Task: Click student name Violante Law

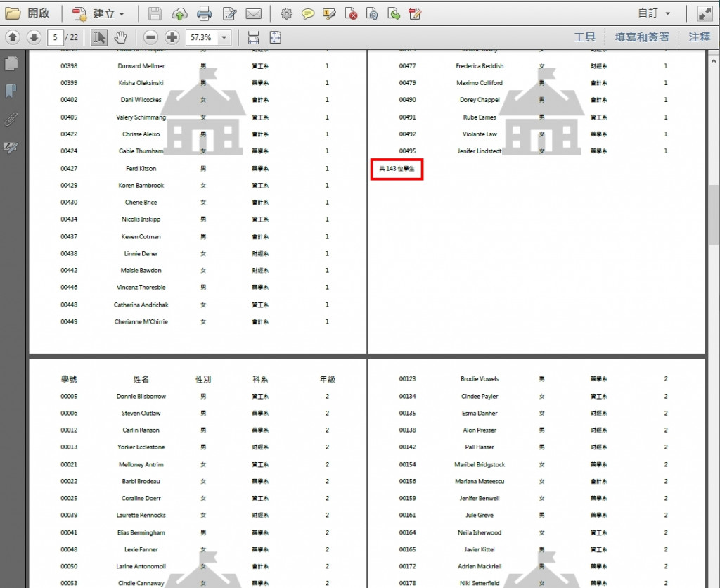Action: coord(480,134)
